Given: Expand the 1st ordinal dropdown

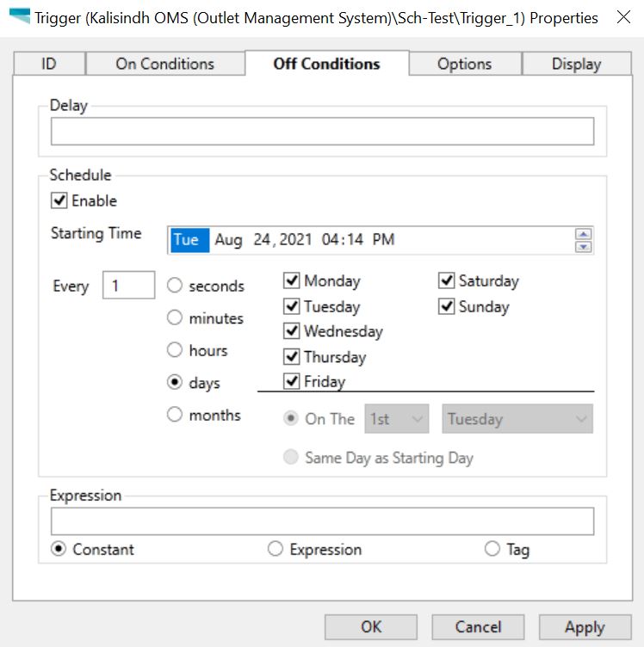Looking at the screenshot, I should (397, 419).
